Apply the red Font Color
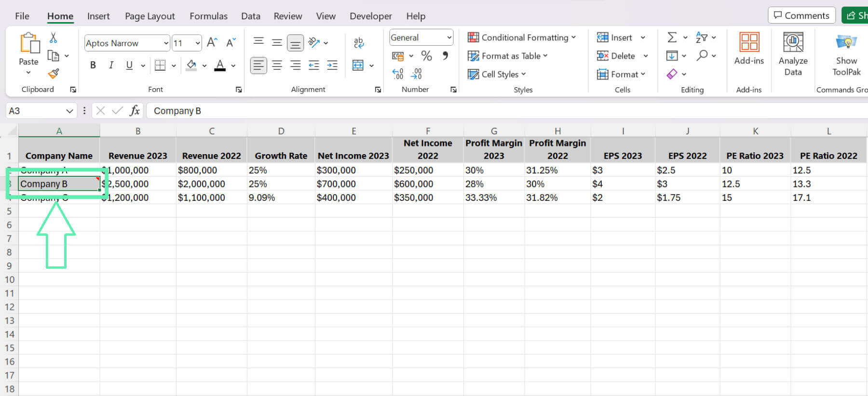 pos(220,65)
